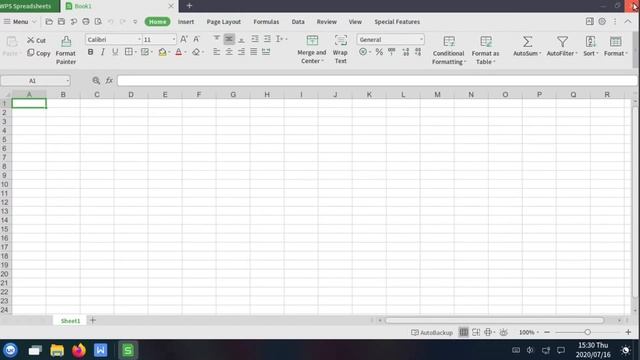Viewport: 640px width, 360px height.
Task: Click the AutoBackup status indicator
Action: 432,332
